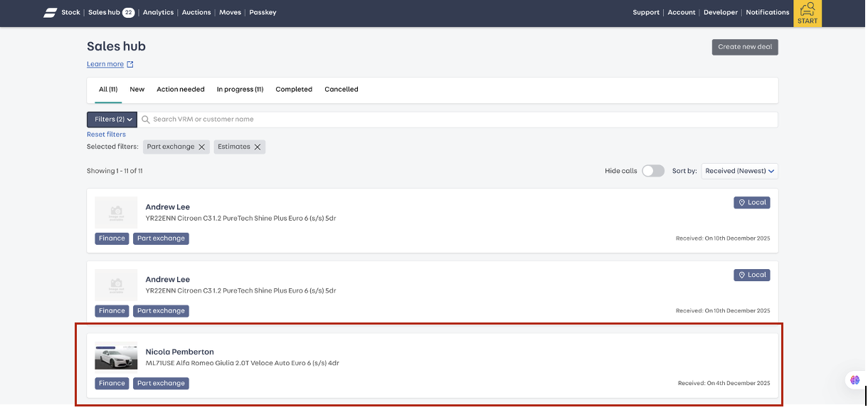Remove the Estimates filter chip

[258, 147]
